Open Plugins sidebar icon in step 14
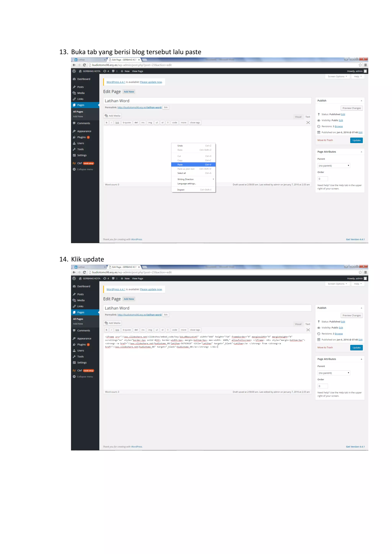 (x=74, y=345)
